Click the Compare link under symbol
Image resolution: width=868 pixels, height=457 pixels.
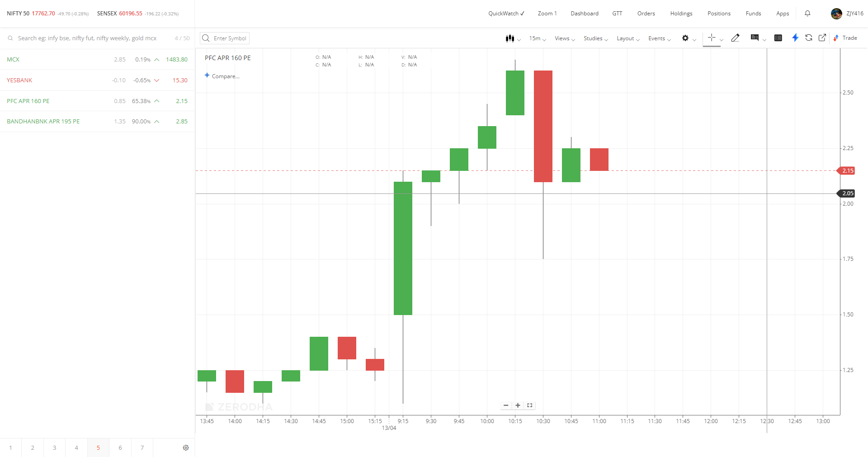tap(222, 76)
